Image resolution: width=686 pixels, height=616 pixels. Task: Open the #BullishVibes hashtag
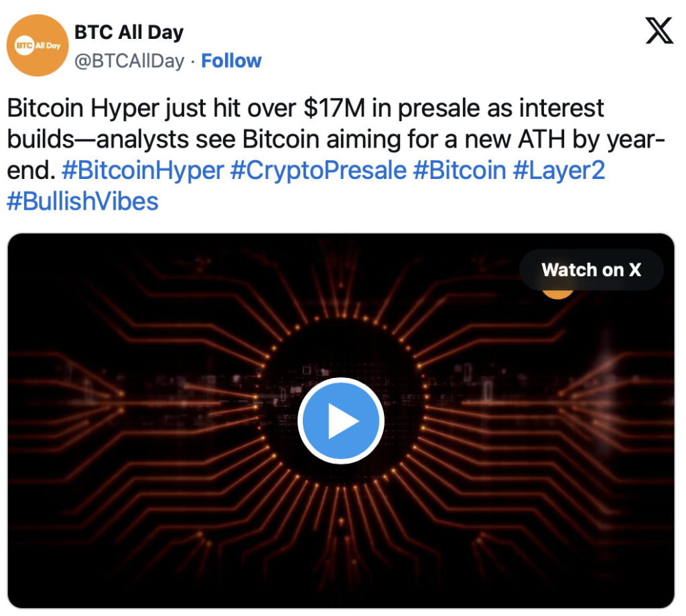(82, 201)
